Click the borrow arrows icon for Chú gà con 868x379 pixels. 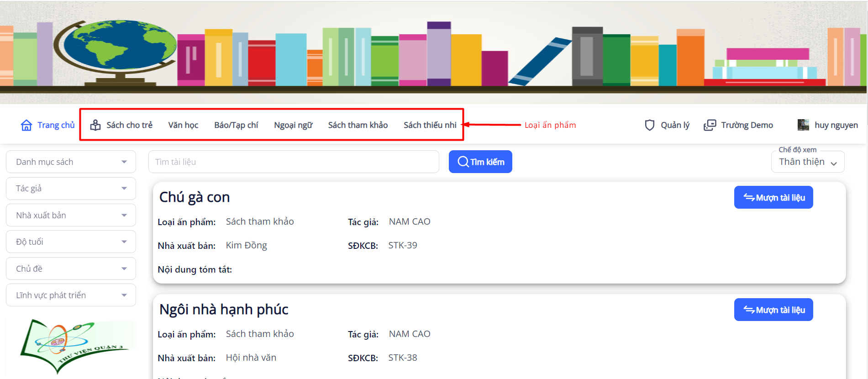coord(749,197)
